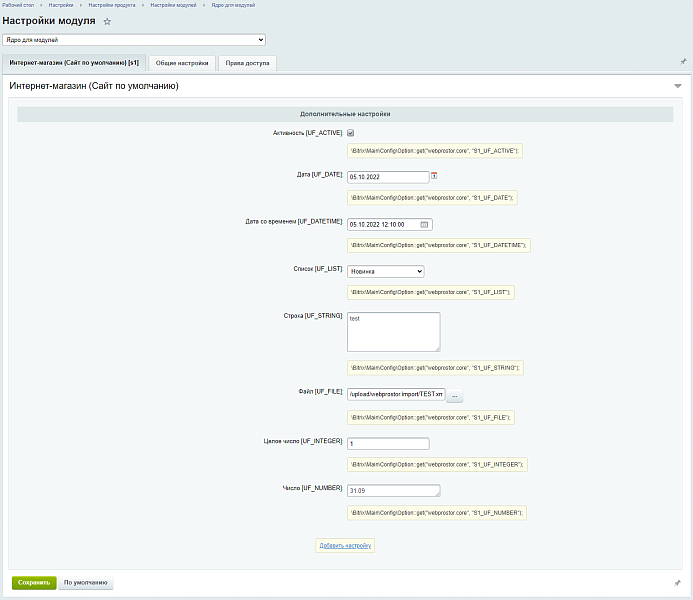Click the S1_UF_NUMBER code snippet
Image resolution: width=693 pixels, height=600 pixels.
437,513
